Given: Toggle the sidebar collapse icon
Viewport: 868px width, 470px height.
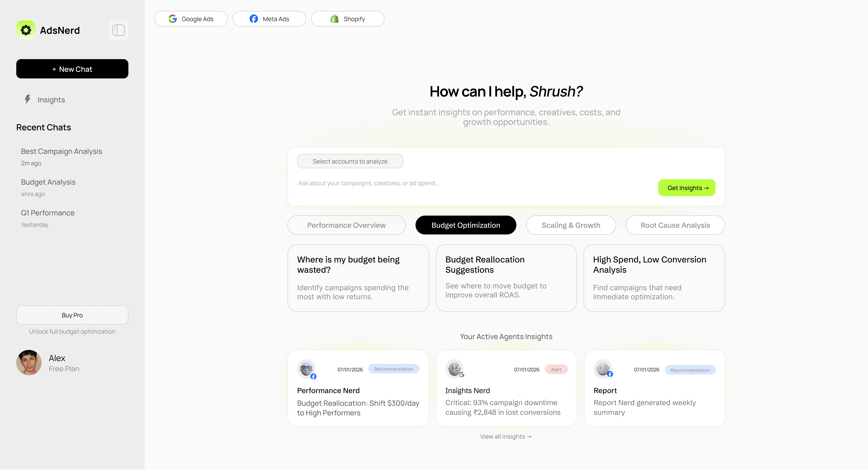Looking at the screenshot, I should [x=119, y=30].
